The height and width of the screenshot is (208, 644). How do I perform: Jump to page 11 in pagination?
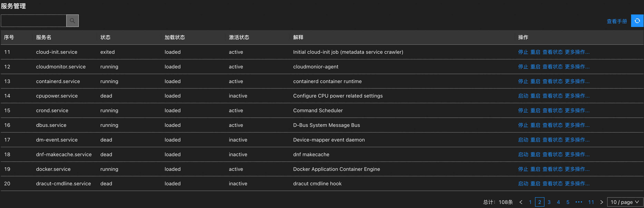[591, 202]
